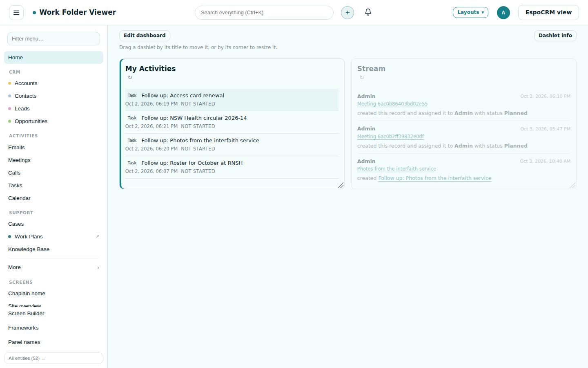Viewport: 588px width, 368px height.
Task: Open the Meeting 6ac0b2ff39832e0df link
Action: click(390, 137)
